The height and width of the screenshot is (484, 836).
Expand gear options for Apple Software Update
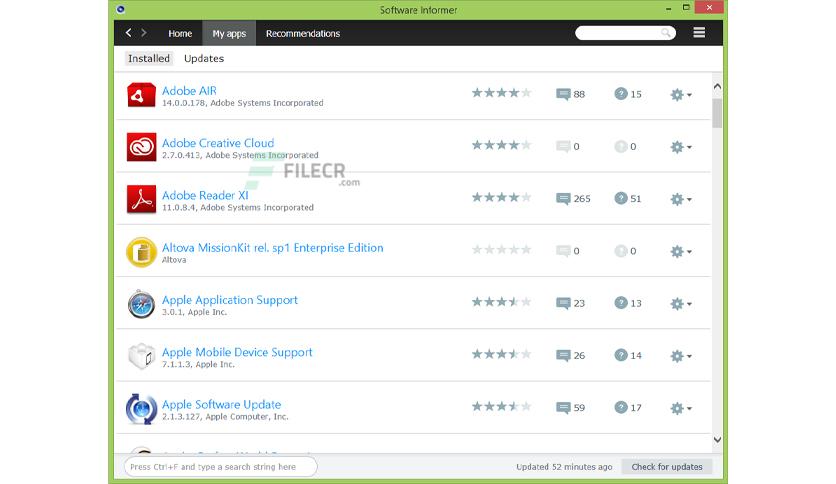[680, 408]
